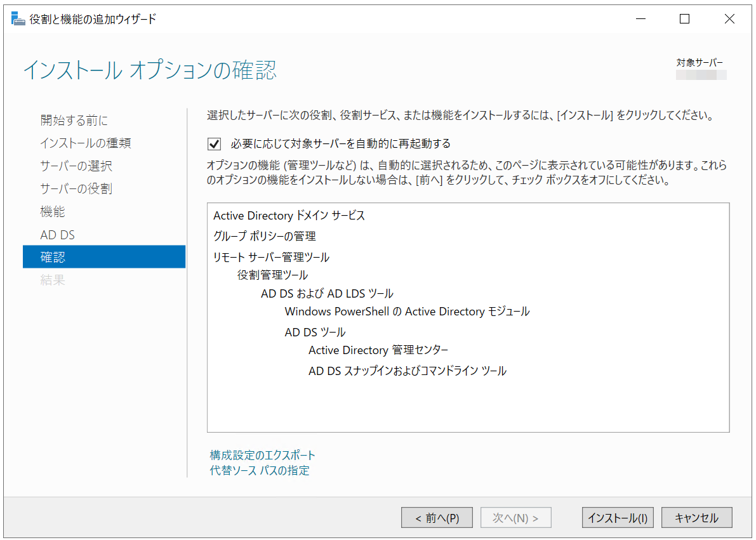Select Windows PowerShell の Active Directory モジュール entry

pos(407,312)
